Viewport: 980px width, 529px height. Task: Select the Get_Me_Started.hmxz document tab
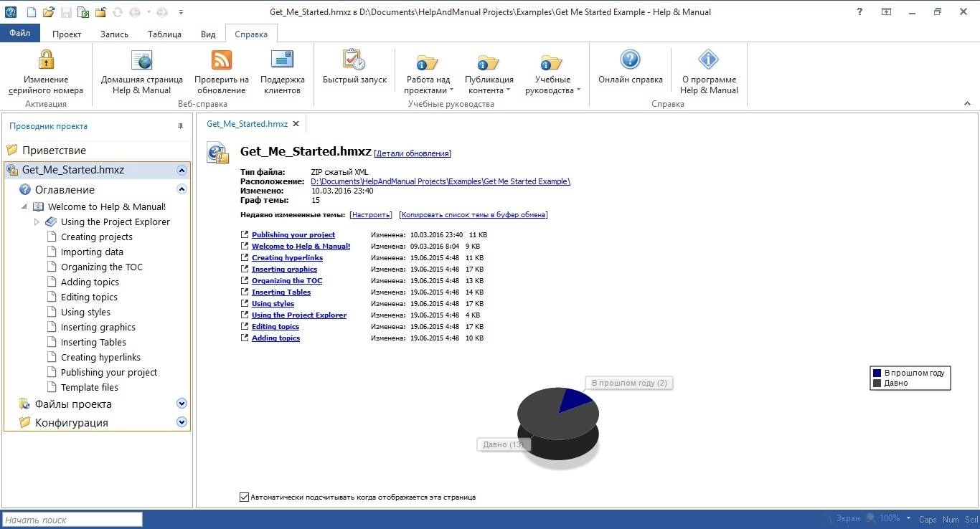(247, 124)
